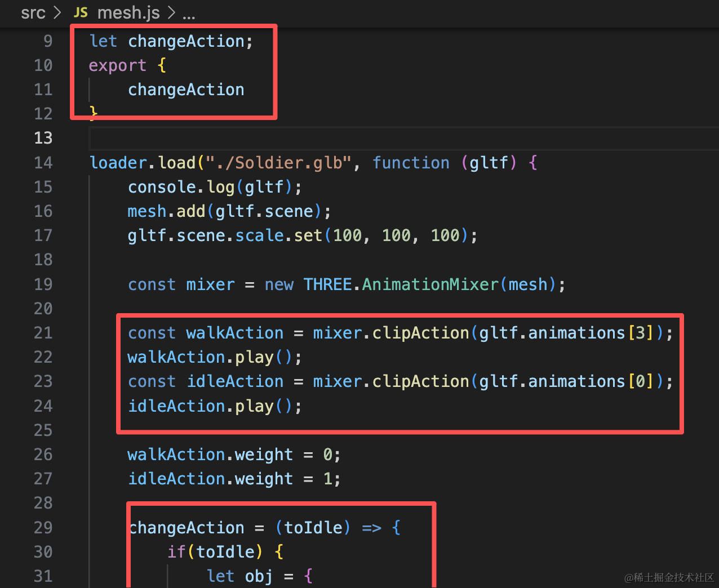This screenshot has width=719, height=588.
Task: Click 'idleAction.play();' on line 24
Action: point(215,406)
